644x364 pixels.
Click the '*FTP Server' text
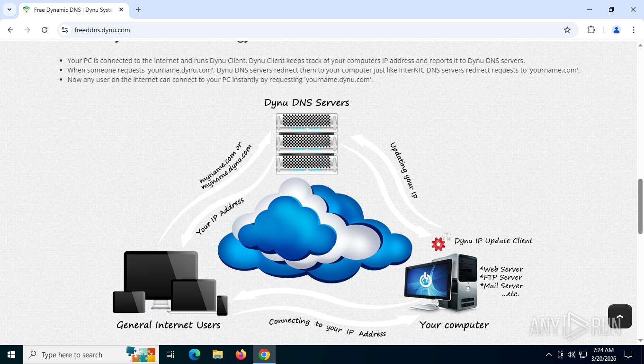point(501,277)
